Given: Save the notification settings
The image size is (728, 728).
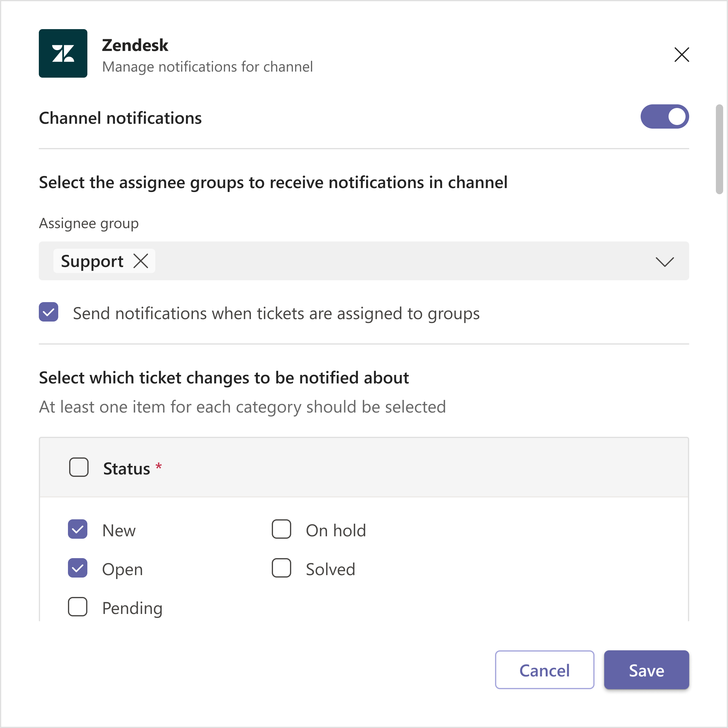Looking at the screenshot, I should coord(646,669).
